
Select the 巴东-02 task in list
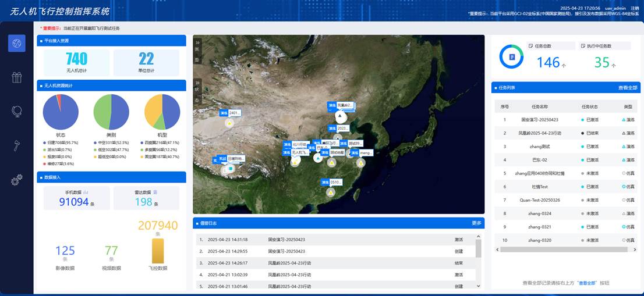[539, 160]
